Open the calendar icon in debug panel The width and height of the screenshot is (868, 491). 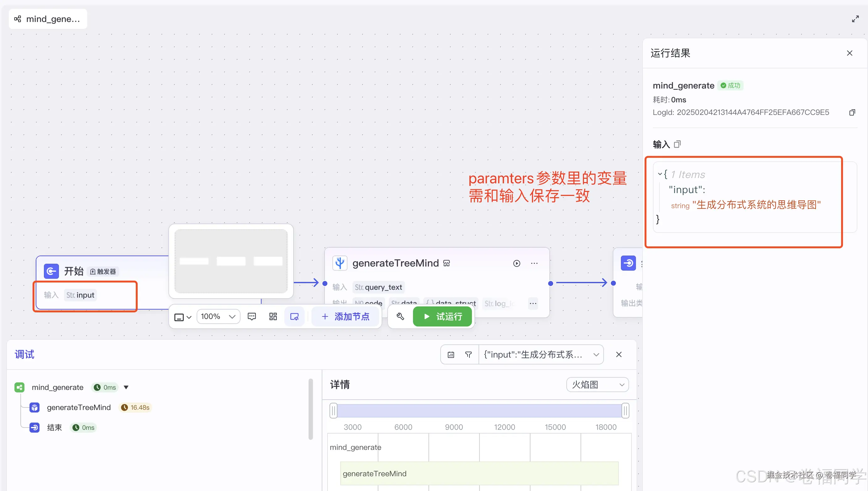coord(451,354)
